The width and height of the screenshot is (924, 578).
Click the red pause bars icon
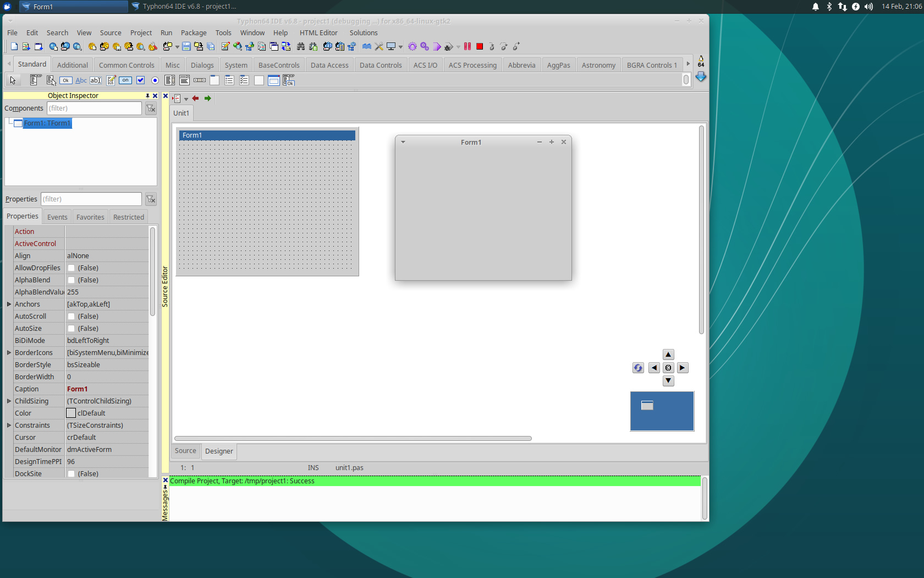coord(468,47)
